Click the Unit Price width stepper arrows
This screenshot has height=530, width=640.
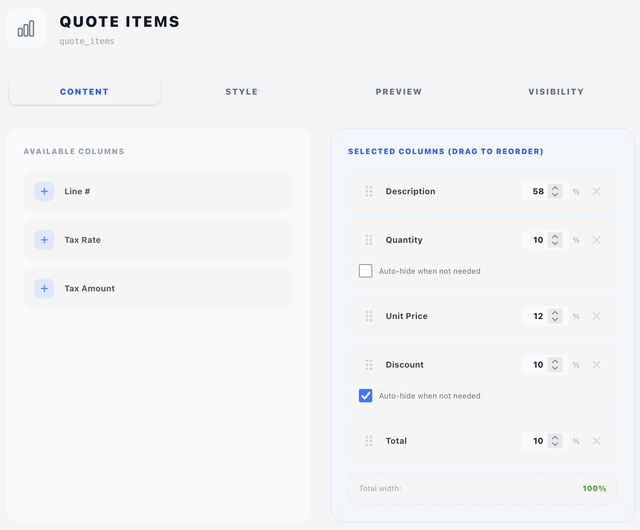pyautogui.click(x=555, y=316)
